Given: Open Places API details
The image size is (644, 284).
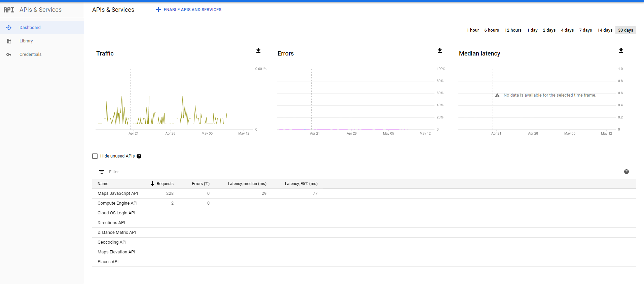Looking at the screenshot, I should click(x=108, y=262).
